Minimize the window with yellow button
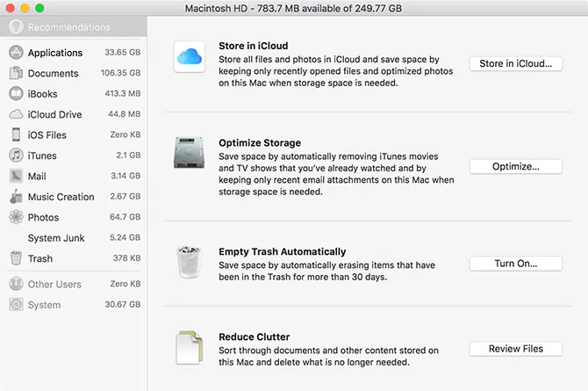Image resolution: width=588 pixels, height=391 pixels. tap(25, 8)
